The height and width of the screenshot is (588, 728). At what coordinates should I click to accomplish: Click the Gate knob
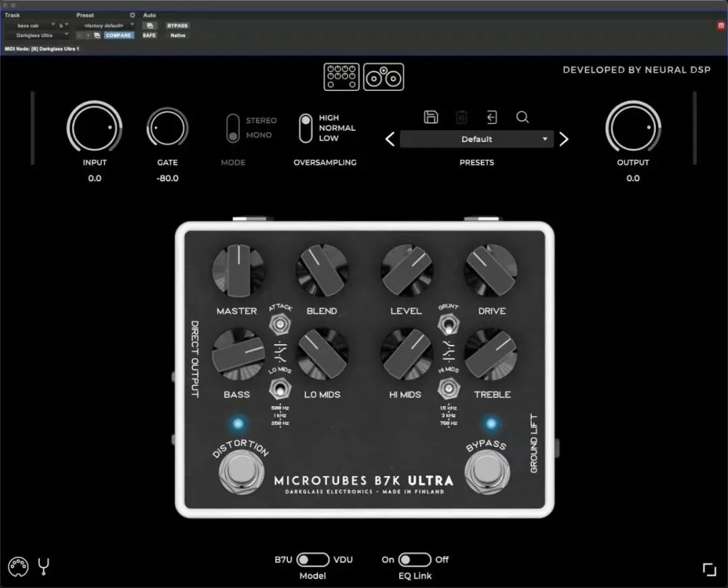coord(167,127)
